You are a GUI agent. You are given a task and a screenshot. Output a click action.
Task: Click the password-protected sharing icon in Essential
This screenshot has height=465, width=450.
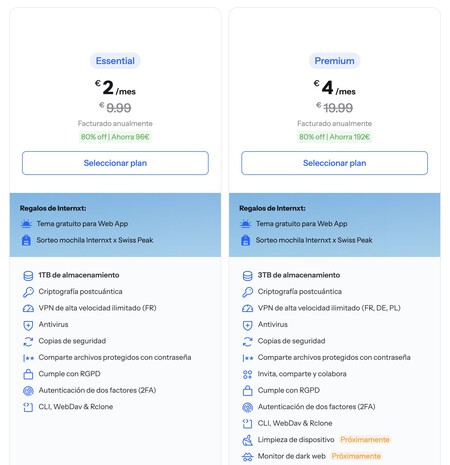click(x=28, y=358)
